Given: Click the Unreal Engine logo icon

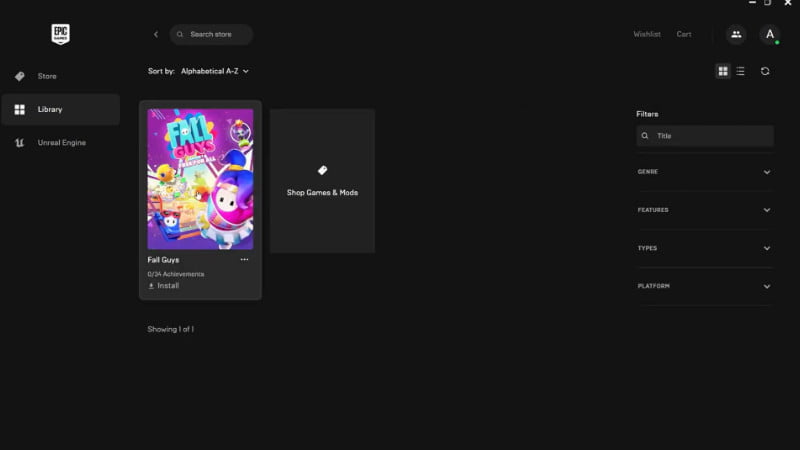Looking at the screenshot, I should pos(19,143).
